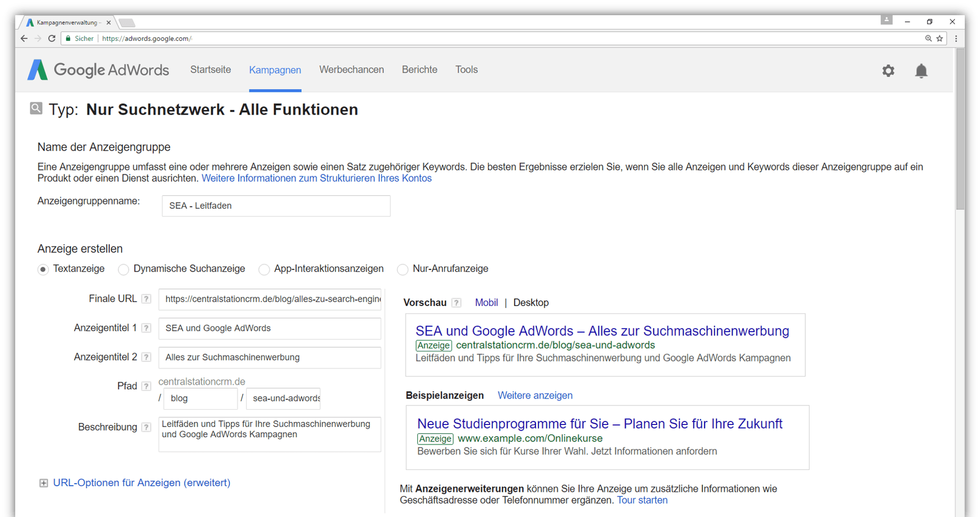Click the help icon beside Beschreibung
The image size is (980, 517).
[146, 427]
